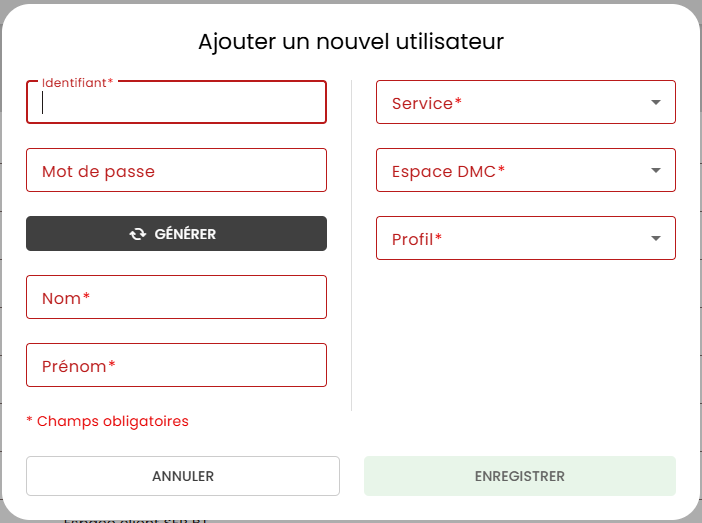Click the 'Service*' placeholder label
Viewport: 702px width, 523px height.
427,103
